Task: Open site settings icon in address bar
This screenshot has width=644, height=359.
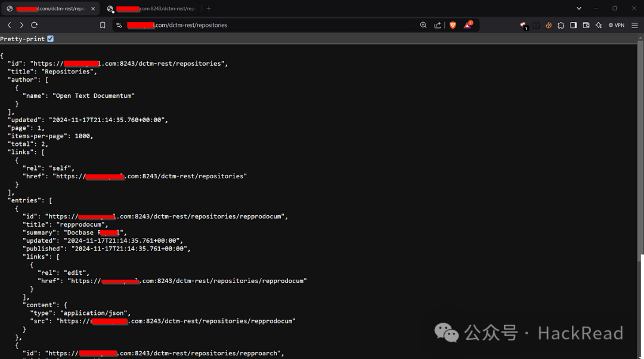Action: [119, 25]
